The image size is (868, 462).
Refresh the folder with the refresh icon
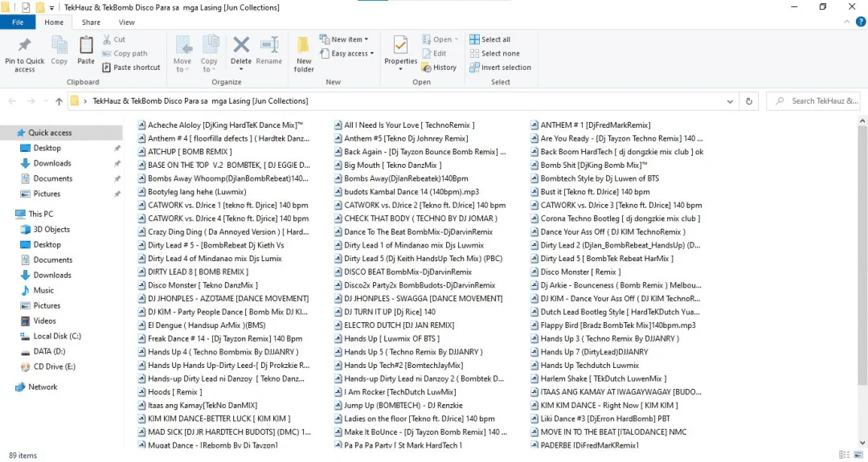[x=749, y=101]
